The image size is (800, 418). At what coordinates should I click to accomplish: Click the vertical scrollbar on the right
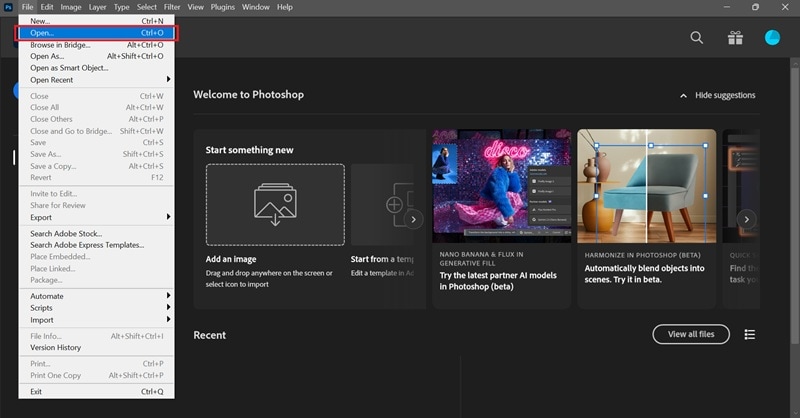click(x=795, y=204)
